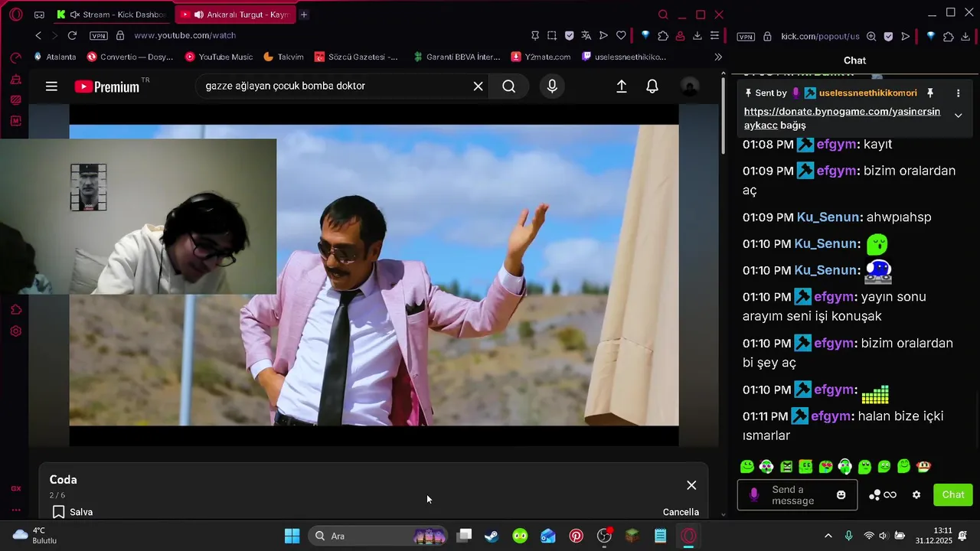This screenshot has height=551, width=980.
Task: Open the YouTube Music bookmark
Action: pos(219,57)
